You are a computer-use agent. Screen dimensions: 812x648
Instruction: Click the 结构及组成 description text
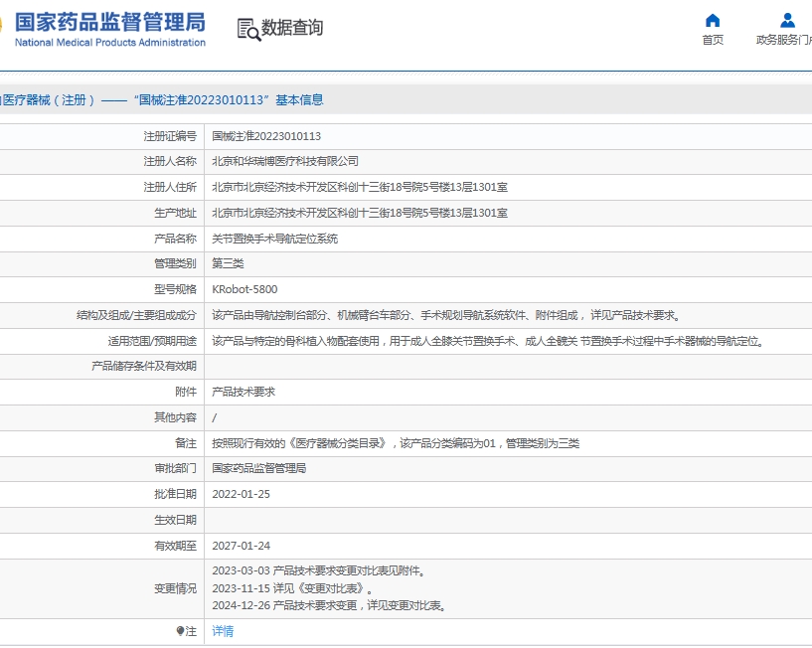[446, 315]
